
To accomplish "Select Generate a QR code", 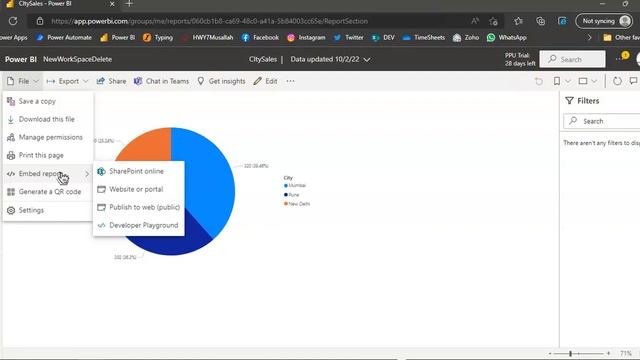I will click(x=48, y=192).
